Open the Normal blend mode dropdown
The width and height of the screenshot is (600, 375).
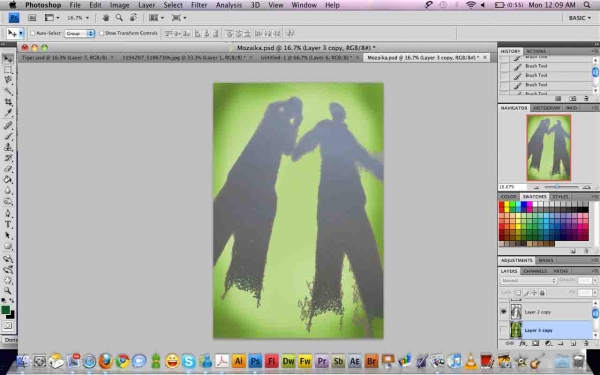point(528,280)
